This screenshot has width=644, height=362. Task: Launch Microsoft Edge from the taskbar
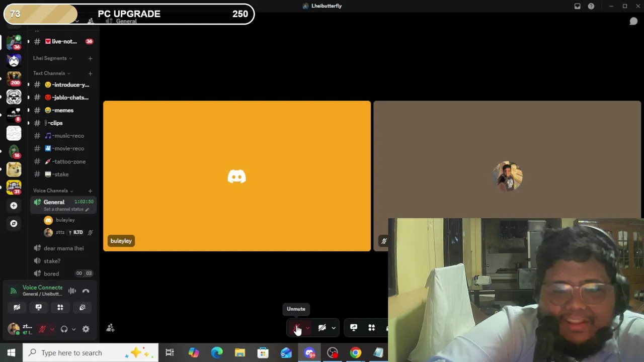click(x=217, y=353)
